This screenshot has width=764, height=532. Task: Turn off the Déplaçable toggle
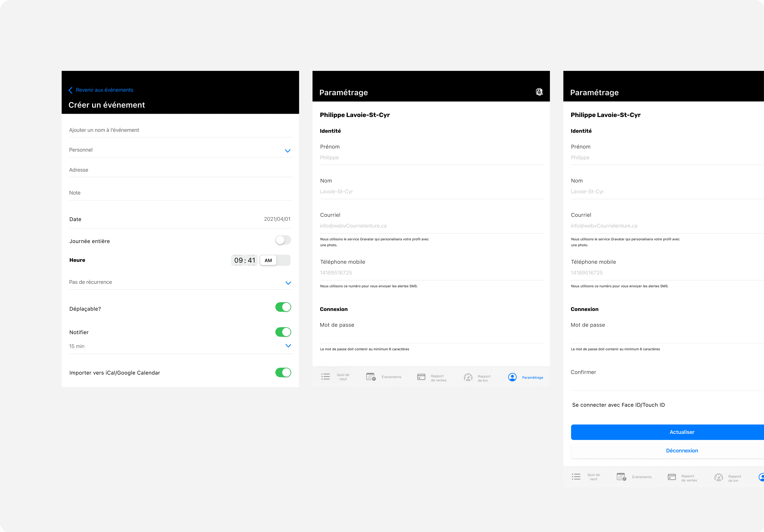pyautogui.click(x=283, y=307)
